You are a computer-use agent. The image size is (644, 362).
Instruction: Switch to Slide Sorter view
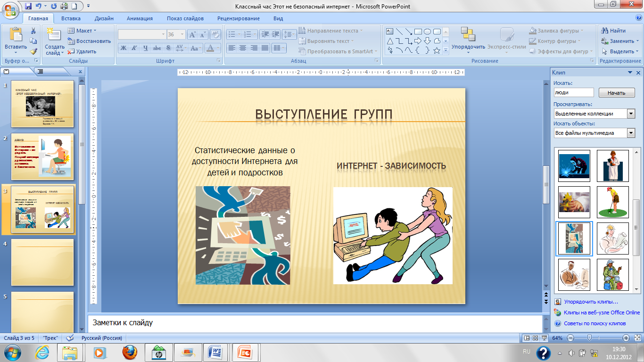point(535,338)
